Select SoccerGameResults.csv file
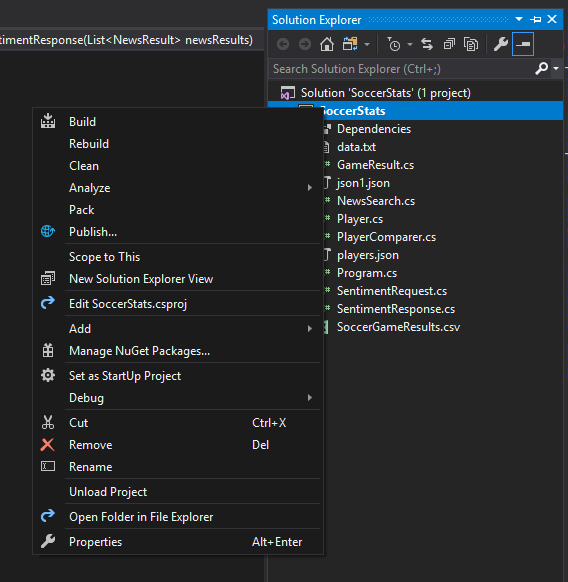The image size is (568, 582). coord(398,327)
